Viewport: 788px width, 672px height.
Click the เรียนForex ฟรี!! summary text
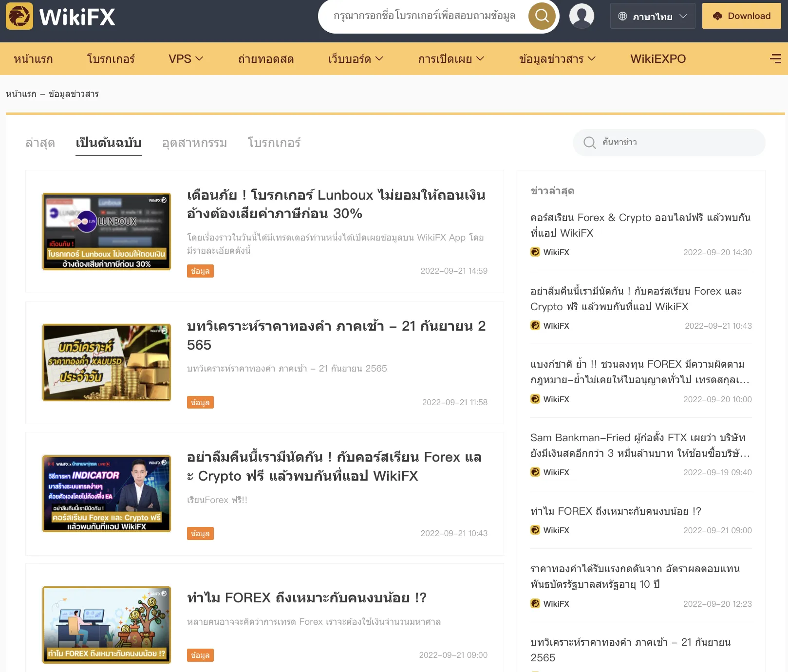(217, 500)
